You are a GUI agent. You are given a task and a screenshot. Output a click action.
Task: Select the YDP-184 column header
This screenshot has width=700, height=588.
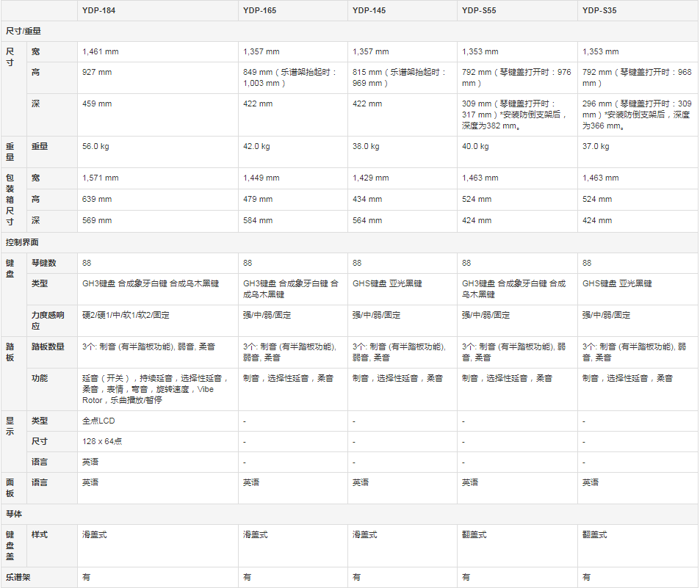tap(158, 10)
